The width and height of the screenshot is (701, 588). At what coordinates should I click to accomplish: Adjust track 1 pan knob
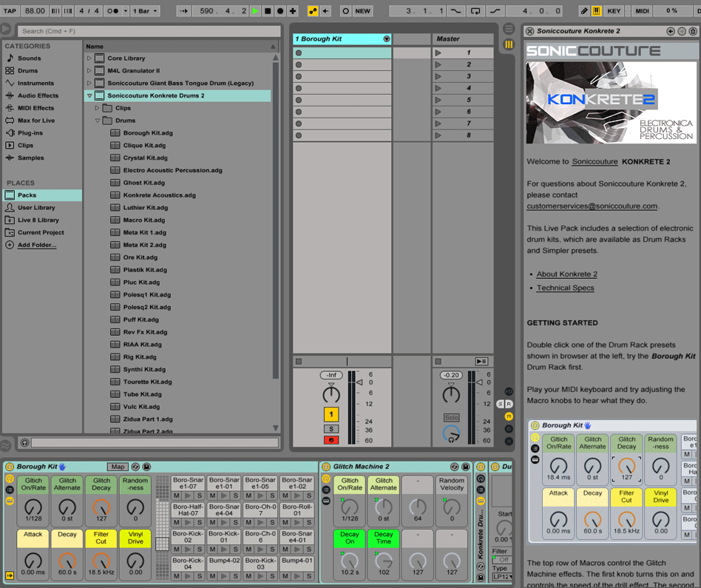pos(331,395)
